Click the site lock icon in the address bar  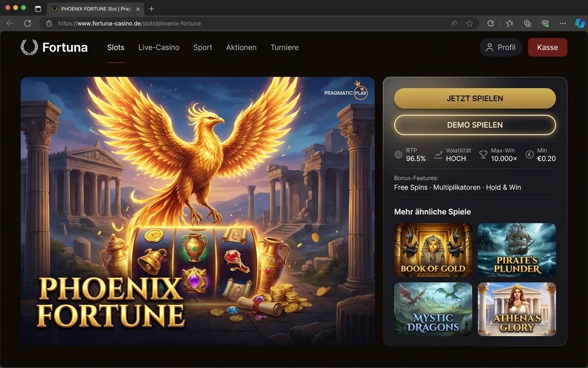pos(49,23)
